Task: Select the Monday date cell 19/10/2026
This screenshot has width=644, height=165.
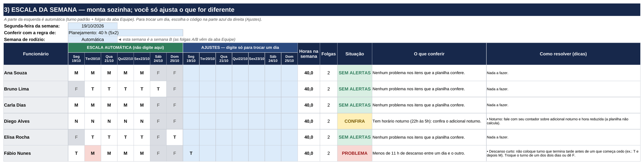Action: pos(92,26)
